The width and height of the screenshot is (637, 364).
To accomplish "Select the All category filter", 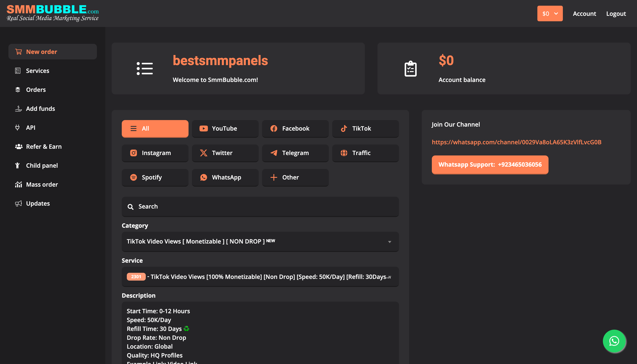I will 155,128.
